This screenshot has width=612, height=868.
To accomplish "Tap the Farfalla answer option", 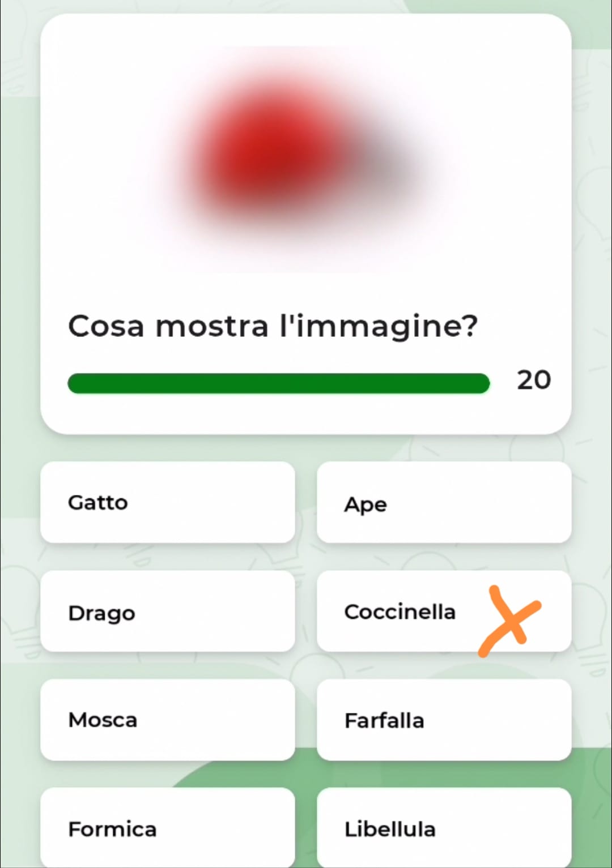I will 444,720.
